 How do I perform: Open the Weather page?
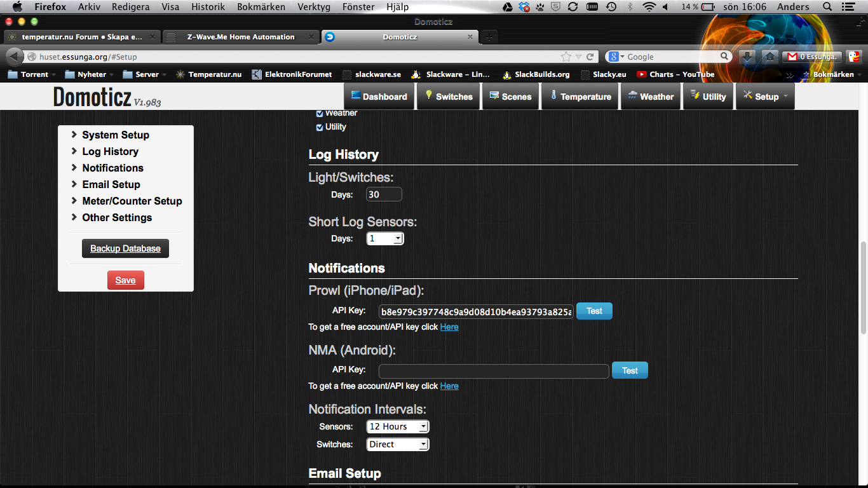point(651,97)
